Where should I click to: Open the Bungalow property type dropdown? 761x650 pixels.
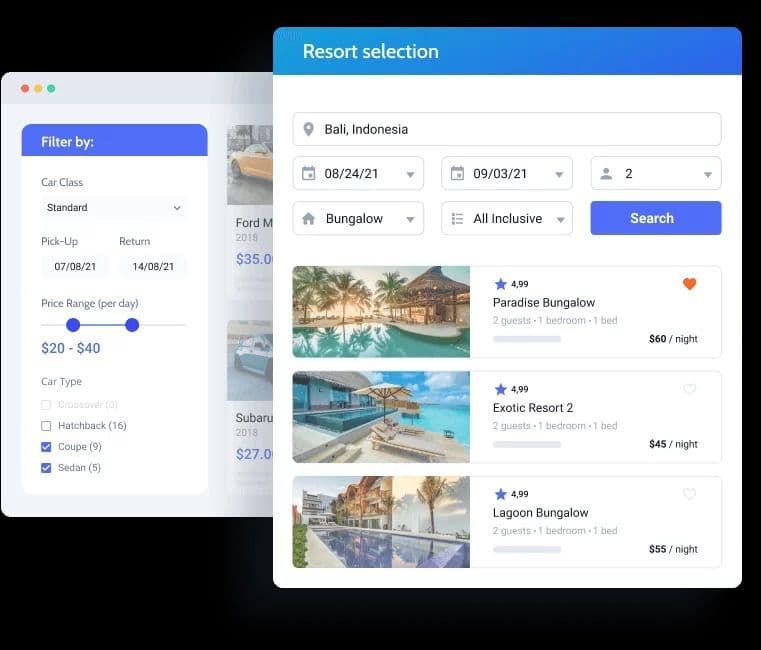click(x=358, y=218)
